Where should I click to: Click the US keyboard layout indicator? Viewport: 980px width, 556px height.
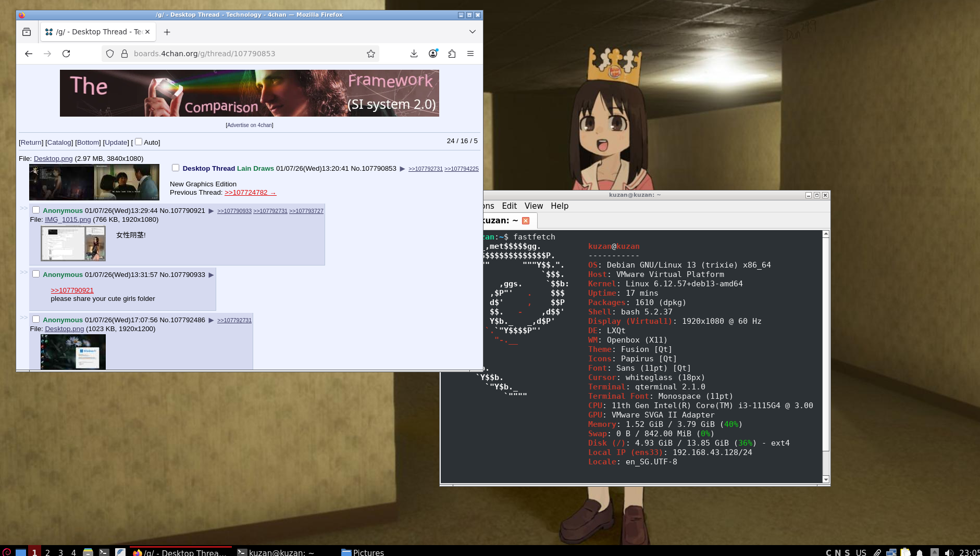pyautogui.click(x=861, y=552)
